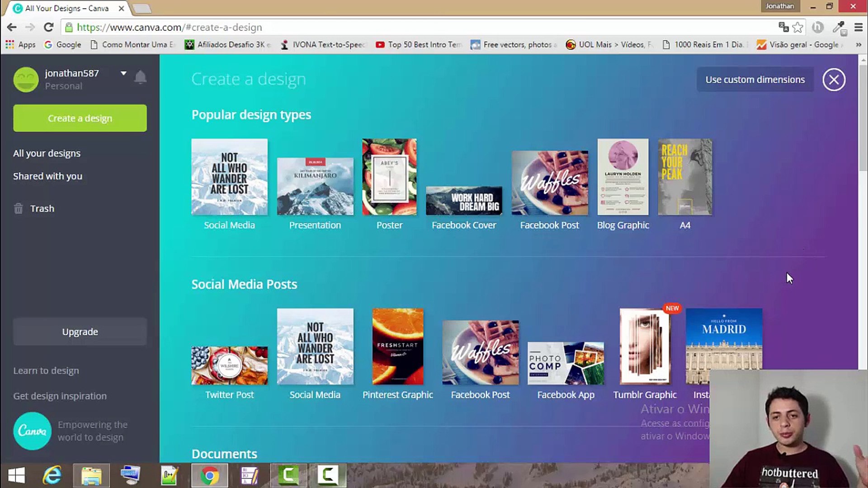Expand the jonathan587 account dropdown
The height and width of the screenshot is (488, 868).
click(x=123, y=73)
